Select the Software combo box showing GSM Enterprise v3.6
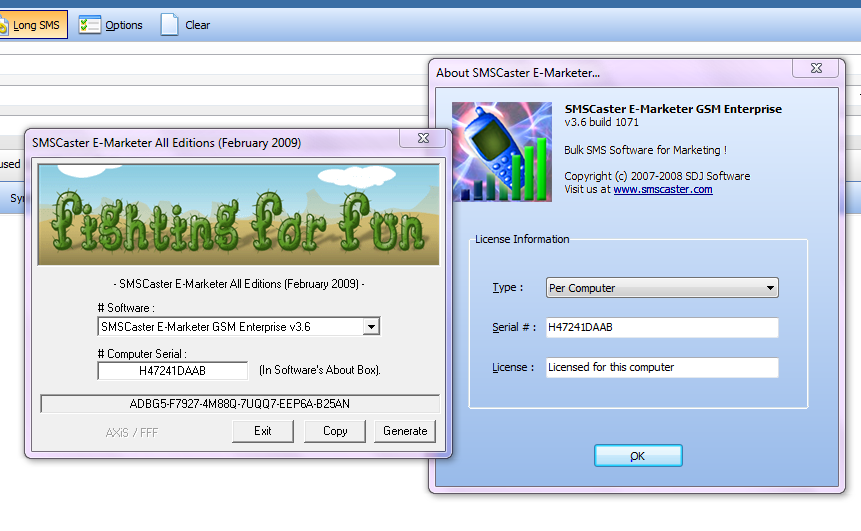Viewport: 861px width, 531px height. [238, 327]
